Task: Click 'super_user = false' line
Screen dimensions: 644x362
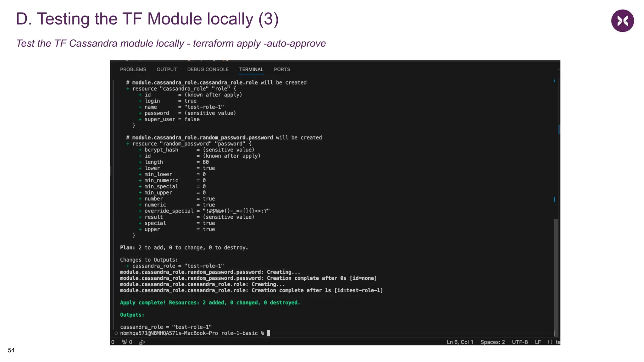Action: click(169, 119)
